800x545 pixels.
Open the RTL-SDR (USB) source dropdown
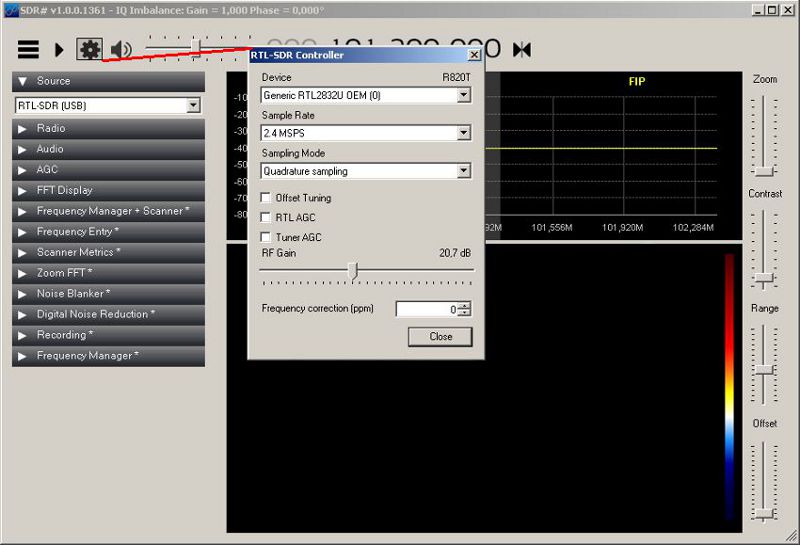click(x=193, y=106)
